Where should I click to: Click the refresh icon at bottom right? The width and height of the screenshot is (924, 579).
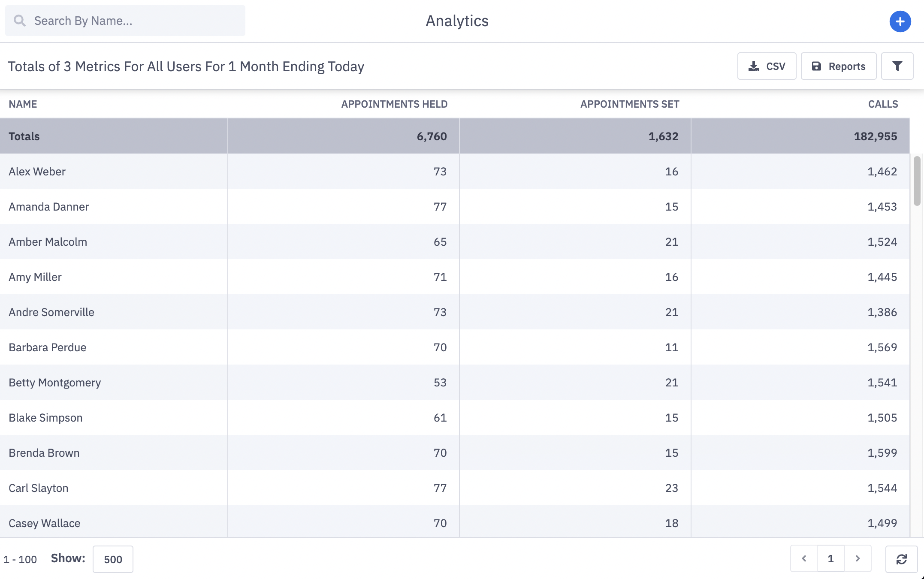pyautogui.click(x=901, y=559)
